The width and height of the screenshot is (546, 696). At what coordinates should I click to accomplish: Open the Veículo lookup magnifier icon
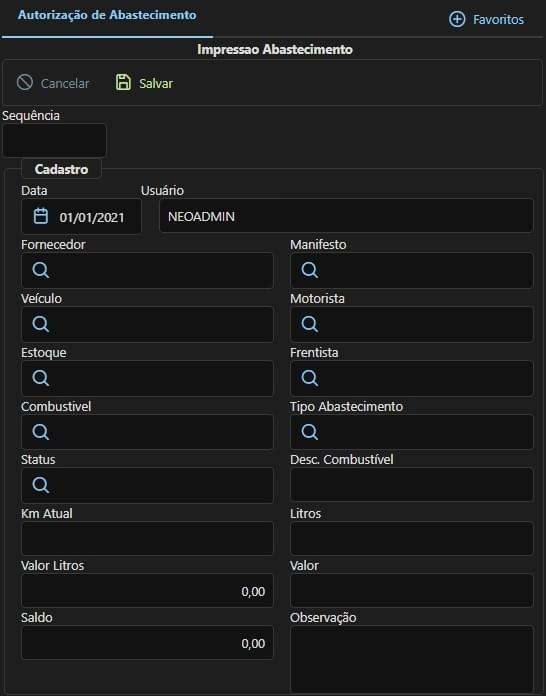click(41, 324)
